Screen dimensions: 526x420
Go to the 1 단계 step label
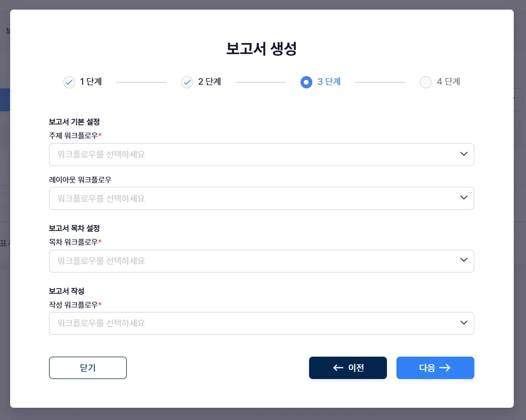pyautogui.click(x=91, y=82)
